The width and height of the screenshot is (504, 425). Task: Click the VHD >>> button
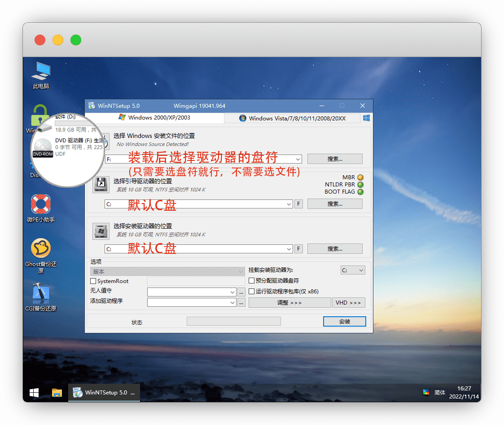[x=348, y=303]
